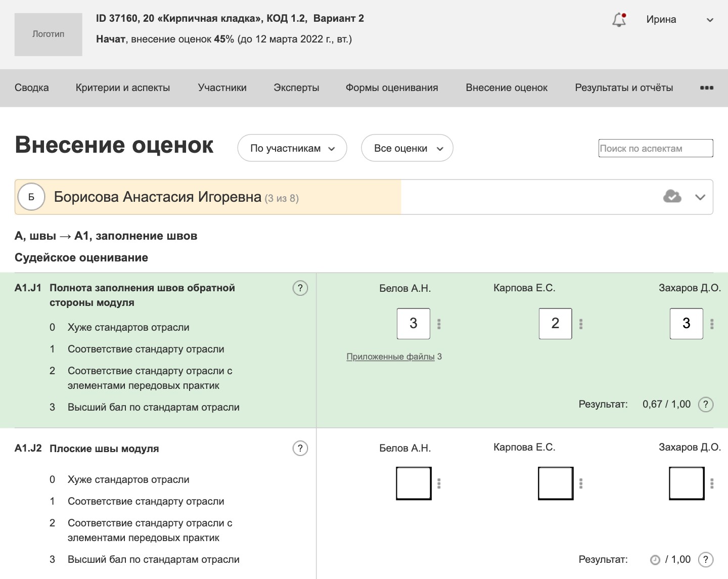This screenshot has height=579, width=728.
Task: Click into the Поиск по аспектам search field
Action: [x=656, y=148]
